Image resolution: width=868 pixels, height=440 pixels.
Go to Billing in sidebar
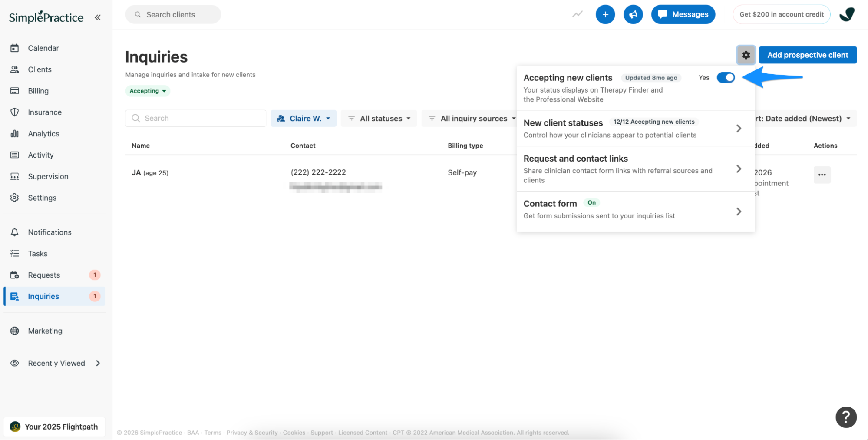point(38,91)
